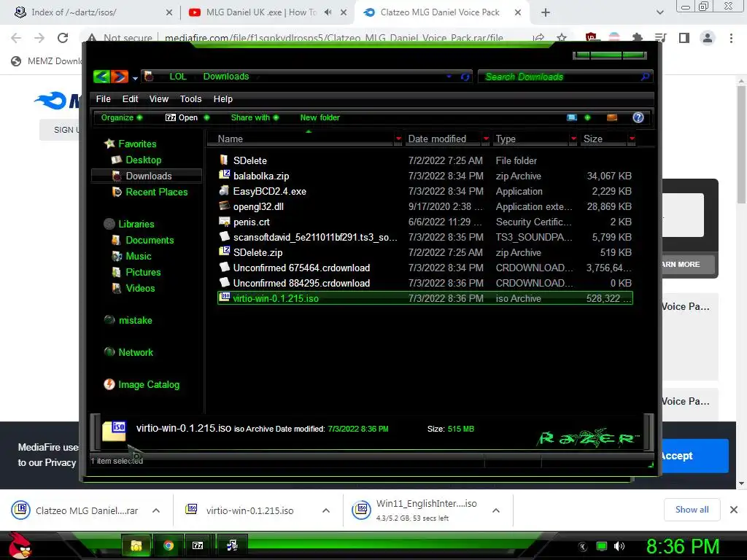Click the search magnifier icon

(x=645, y=76)
